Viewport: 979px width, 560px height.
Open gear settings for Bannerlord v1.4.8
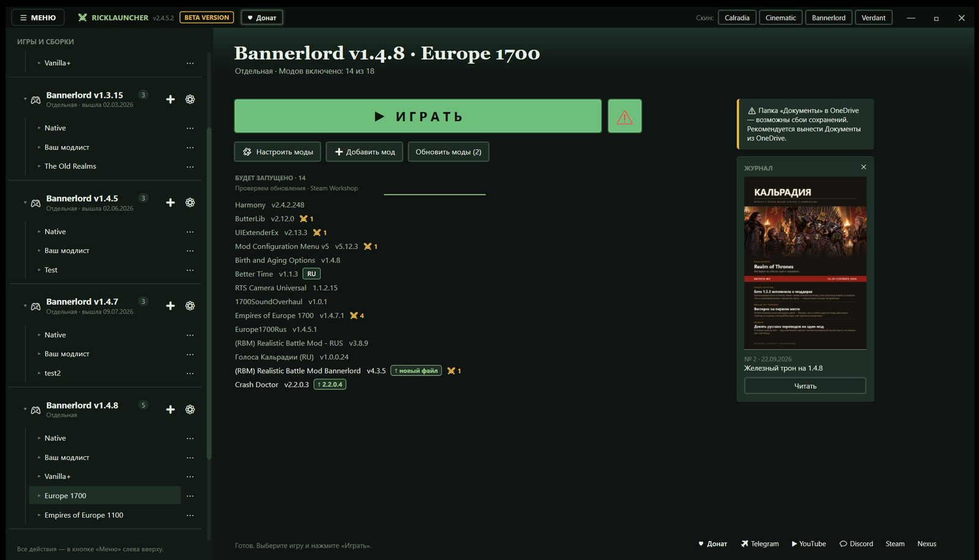(190, 410)
